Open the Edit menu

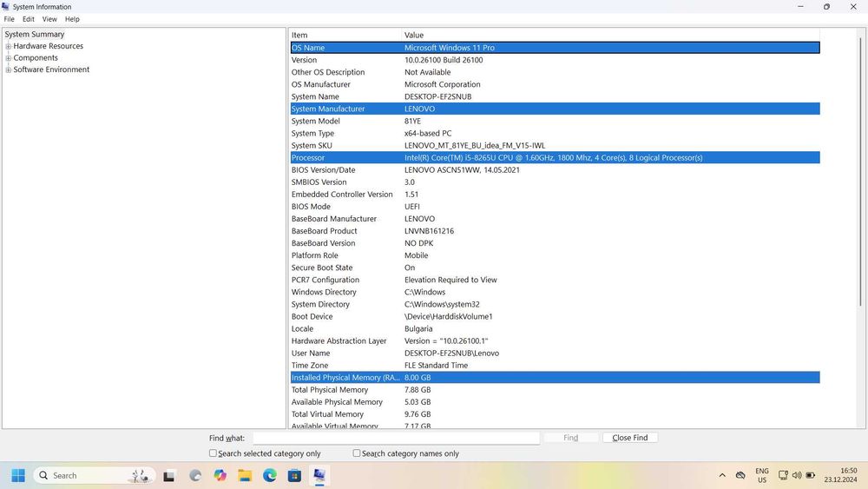[29, 19]
